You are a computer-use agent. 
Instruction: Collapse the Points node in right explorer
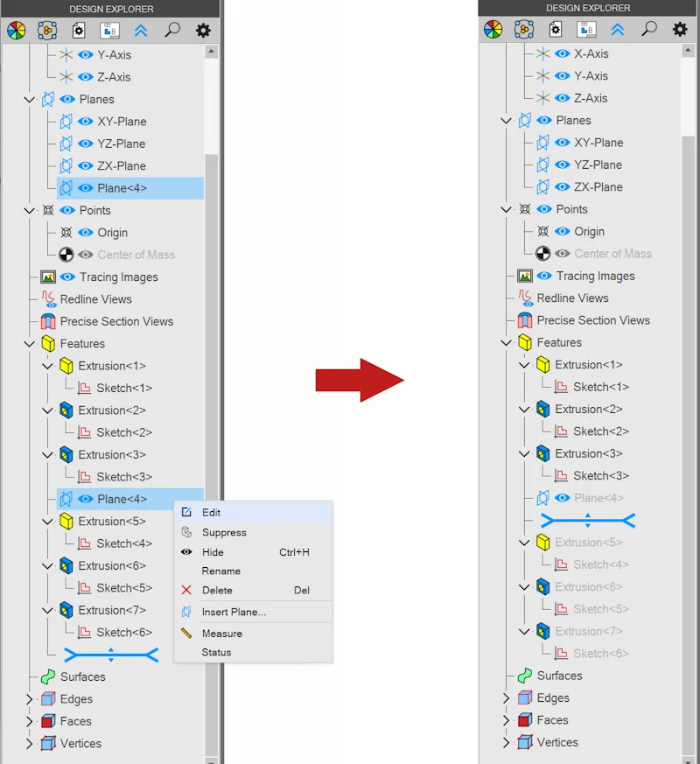click(506, 209)
